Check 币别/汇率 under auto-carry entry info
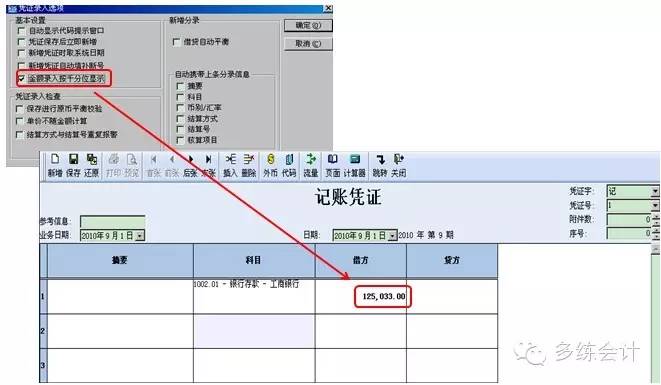Viewport: 661px width, 385px height. [x=180, y=108]
